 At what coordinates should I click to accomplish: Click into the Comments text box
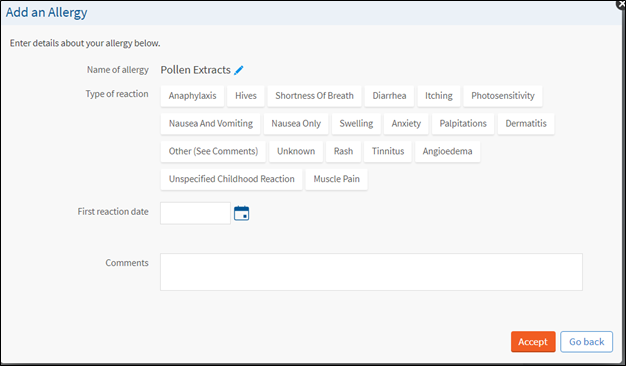[371, 272]
